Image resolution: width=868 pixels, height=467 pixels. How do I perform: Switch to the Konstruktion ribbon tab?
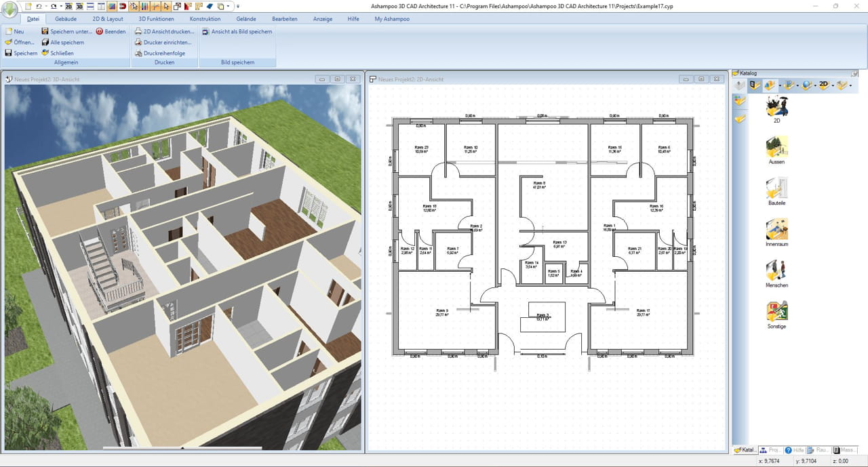click(x=205, y=19)
